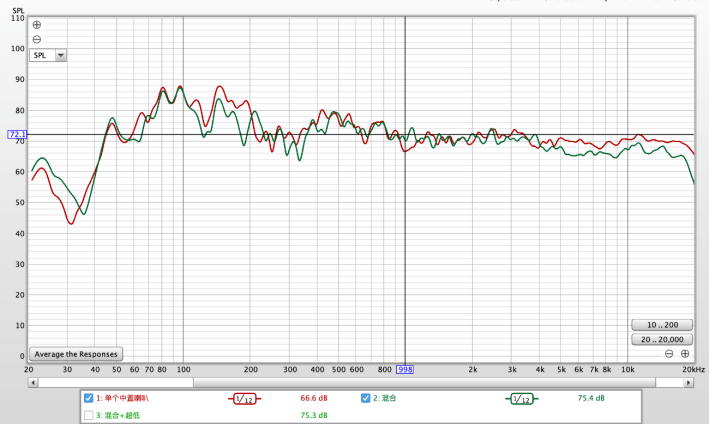Zoom in the horizontal frequency axis
This screenshot has height=425, width=709.
685,354
